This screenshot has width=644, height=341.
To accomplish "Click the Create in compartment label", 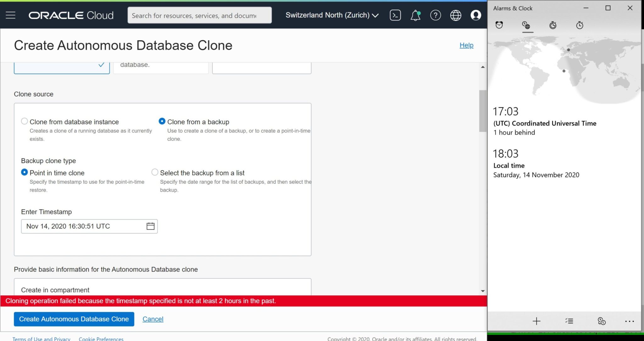I will click(x=55, y=290).
